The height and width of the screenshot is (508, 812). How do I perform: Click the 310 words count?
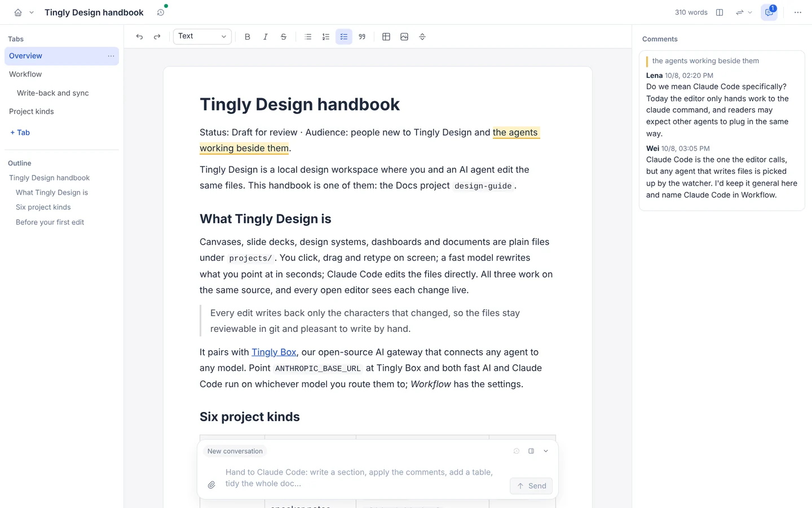[691, 12]
